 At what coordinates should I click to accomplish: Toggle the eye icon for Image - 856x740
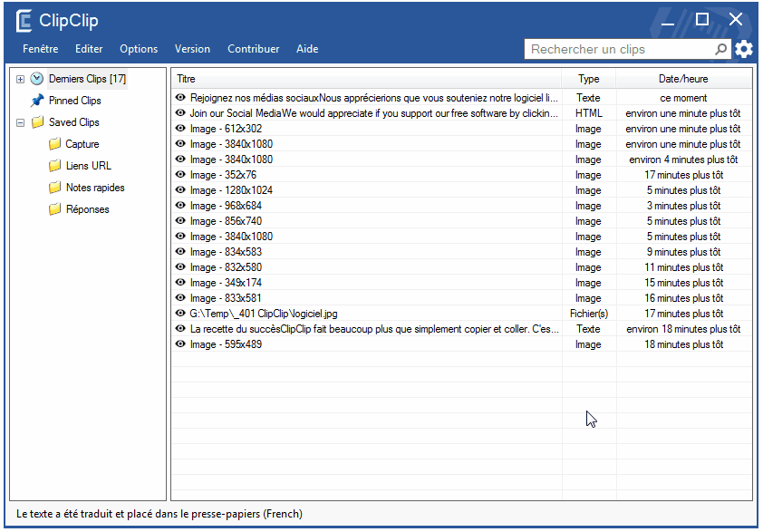[x=180, y=221]
